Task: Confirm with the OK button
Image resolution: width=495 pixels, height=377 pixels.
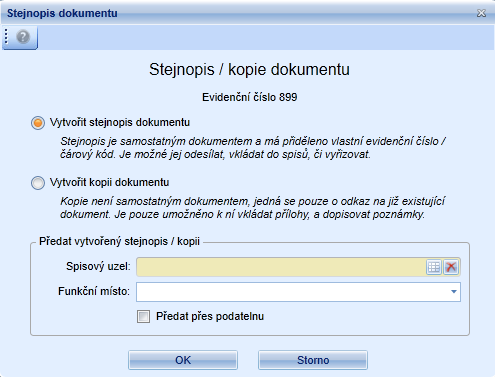Action: point(183,360)
